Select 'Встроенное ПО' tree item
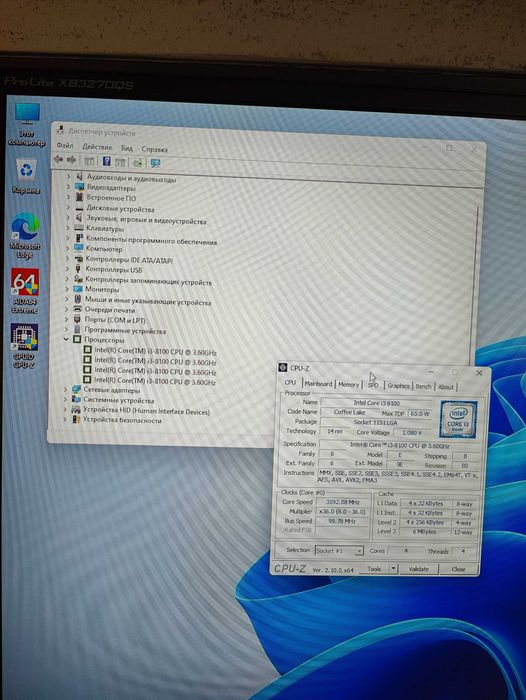 pos(111,198)
